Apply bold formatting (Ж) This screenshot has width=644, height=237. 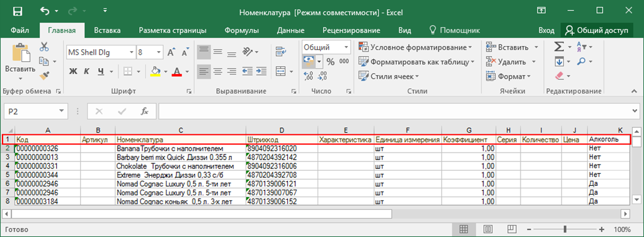[73, 71]
